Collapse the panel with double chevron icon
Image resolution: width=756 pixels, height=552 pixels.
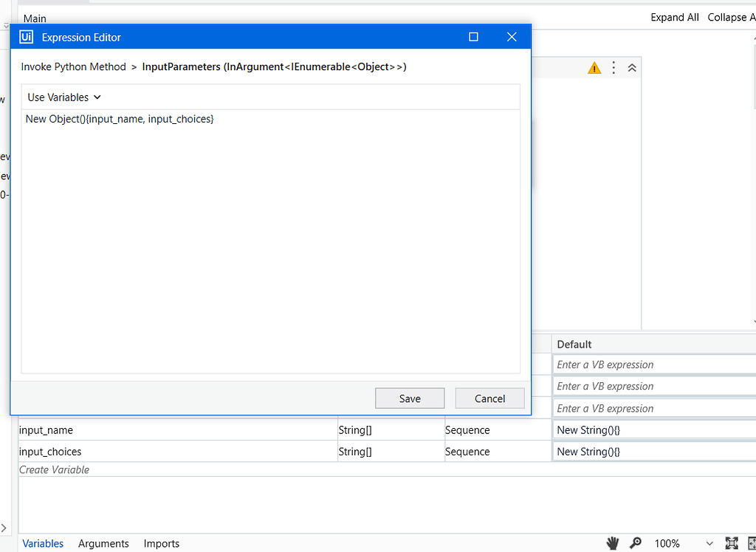[x=632, y=67]
